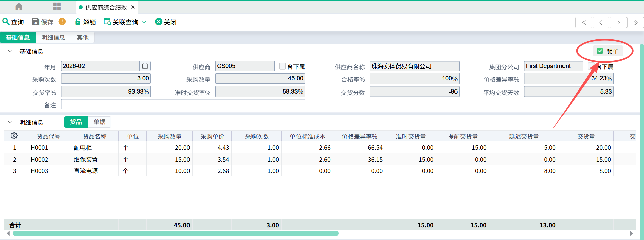Open table column settings gear icon
Screen dimensions: 644x240
pyautogui.click(x=14, y=136)
